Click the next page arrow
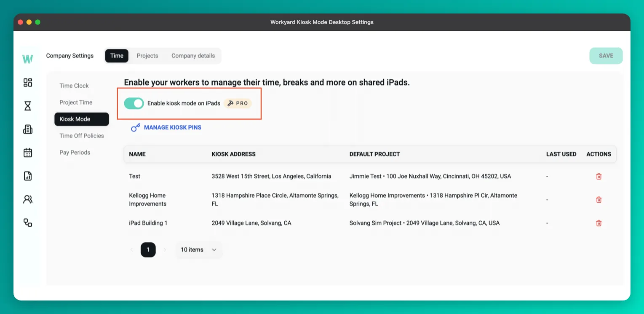This screenshot has height=314, width=644. [165, 250]
